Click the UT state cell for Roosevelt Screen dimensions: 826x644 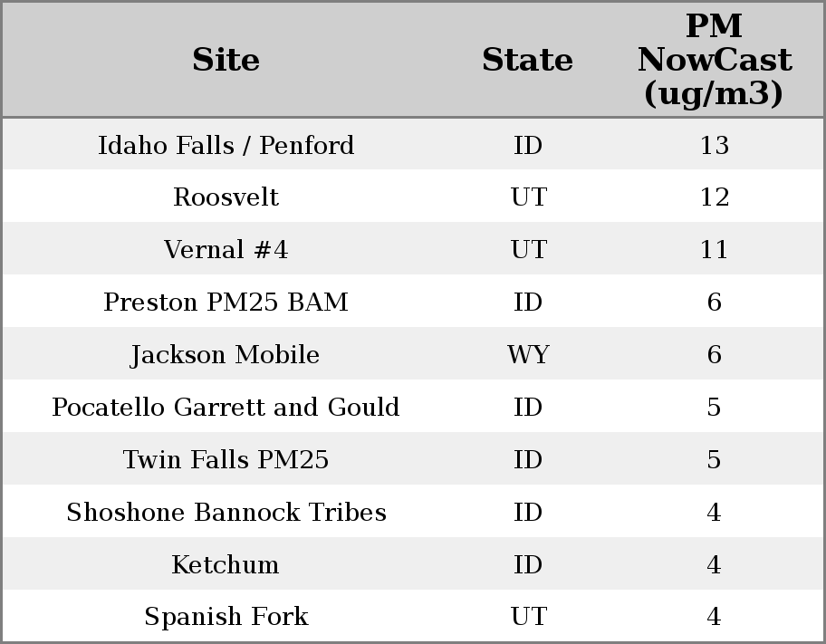[528, 197]
